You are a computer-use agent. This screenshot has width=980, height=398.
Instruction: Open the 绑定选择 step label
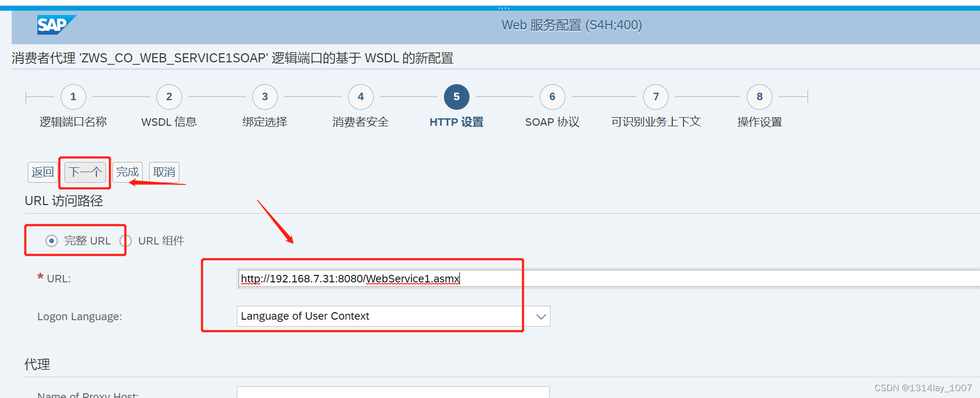coord(265,122)
